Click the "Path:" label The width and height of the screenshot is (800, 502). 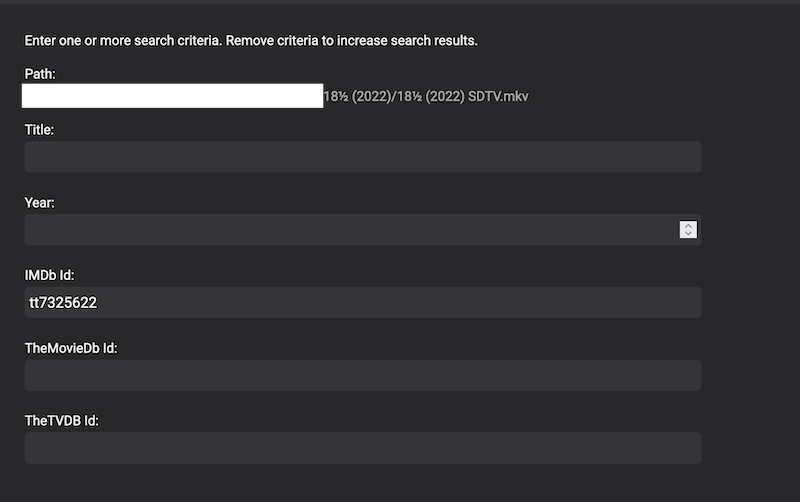click(40, 74)
